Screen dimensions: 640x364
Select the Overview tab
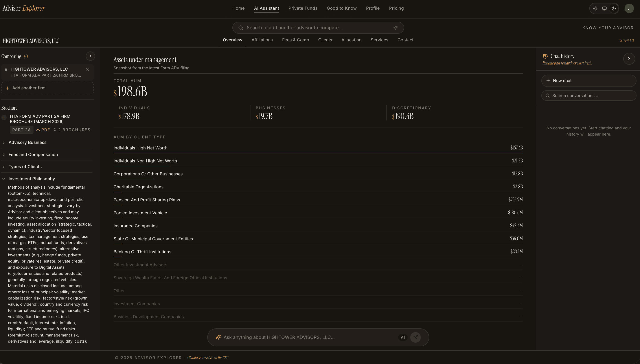[x=232, y=40]
